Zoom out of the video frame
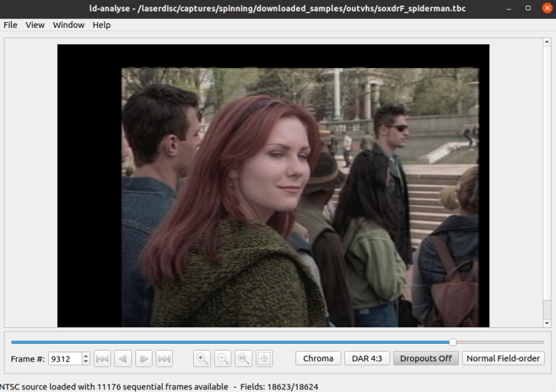 click(x=222, y=359)
